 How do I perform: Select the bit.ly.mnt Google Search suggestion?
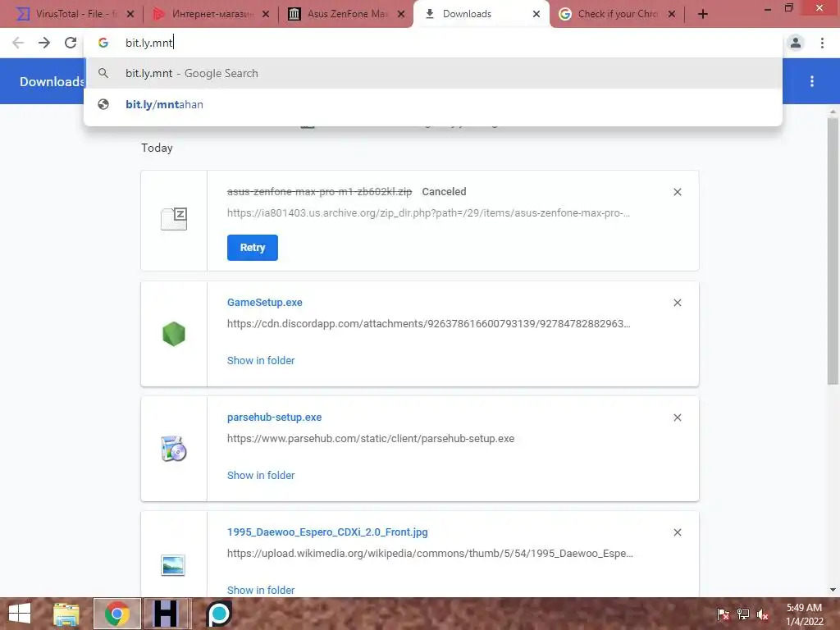coord(433,73)
